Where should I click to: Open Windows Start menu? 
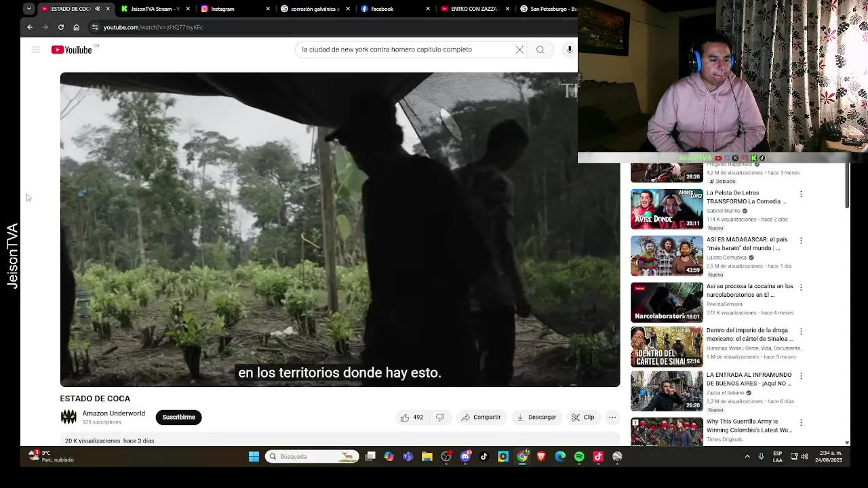coord(254,457)
